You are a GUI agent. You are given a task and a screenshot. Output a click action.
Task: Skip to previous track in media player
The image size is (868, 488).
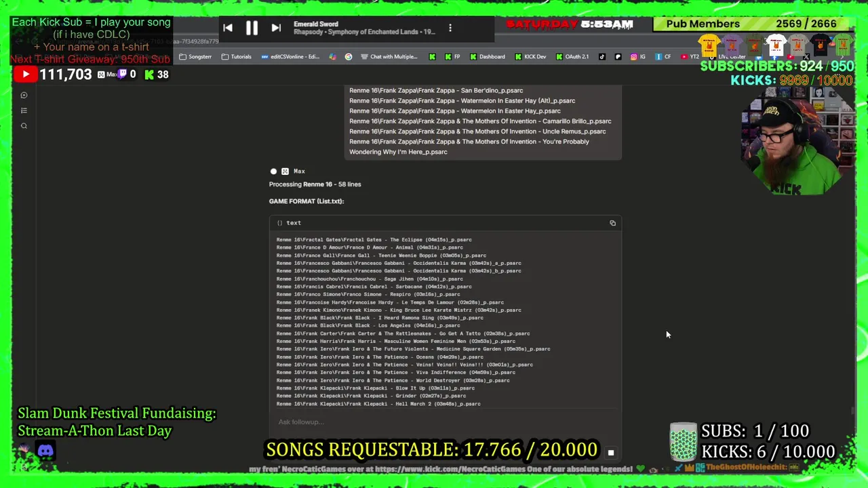click(x=228, y=28)
